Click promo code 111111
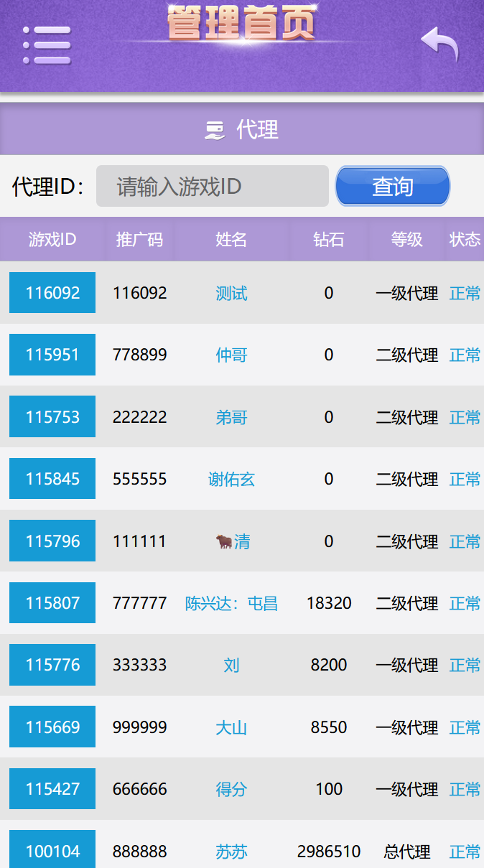 [139, 541]
